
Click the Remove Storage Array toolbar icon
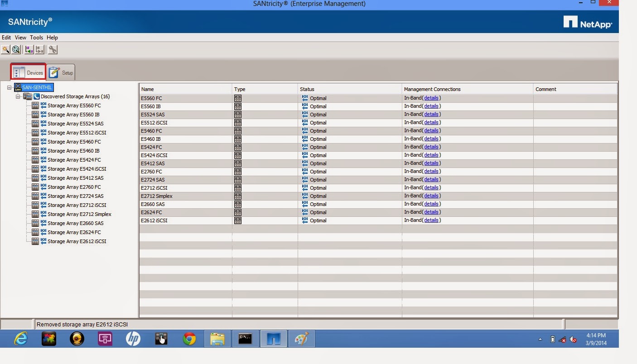click(39, 49)
